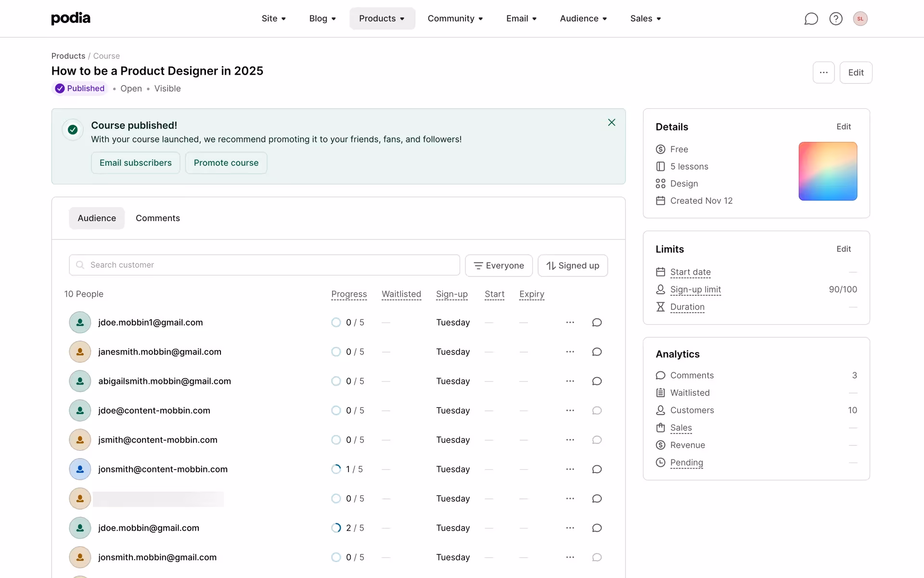Click Edit in the Limits panel
This screenshot has width=924, height=578.
(x=843, y=249)
